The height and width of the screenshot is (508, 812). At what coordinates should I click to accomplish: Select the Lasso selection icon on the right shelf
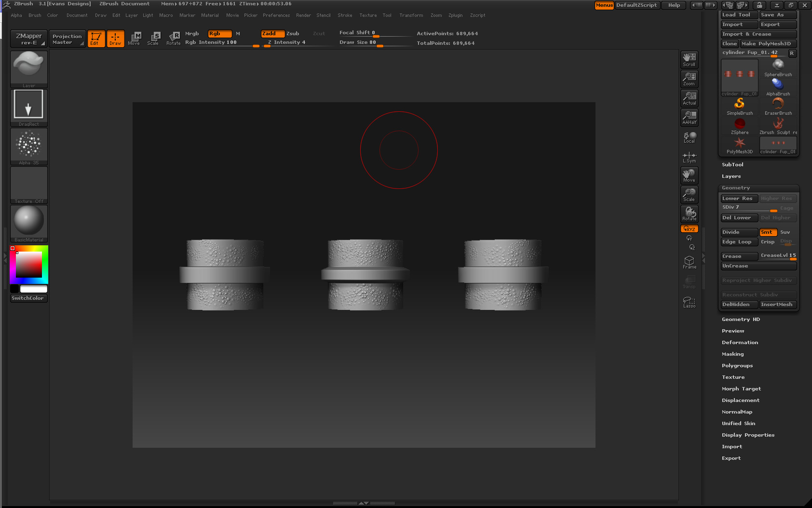[689, 301]
